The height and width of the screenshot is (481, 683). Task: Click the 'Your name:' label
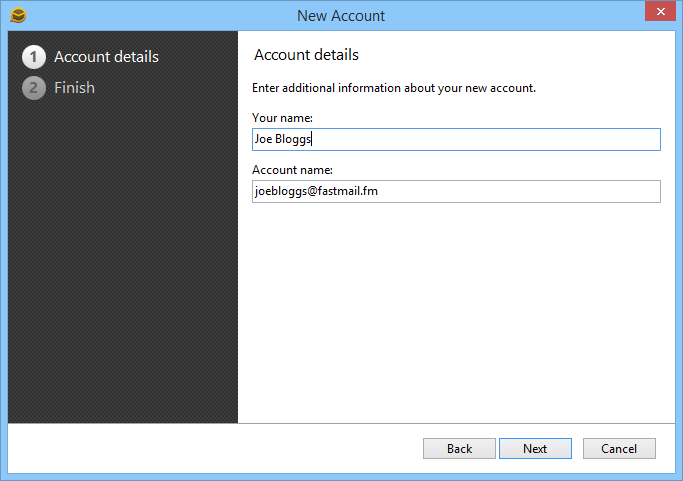(x=282, y=118)
